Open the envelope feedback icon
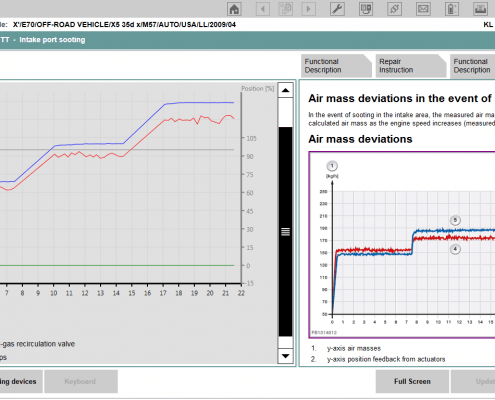 coord(423,9)
